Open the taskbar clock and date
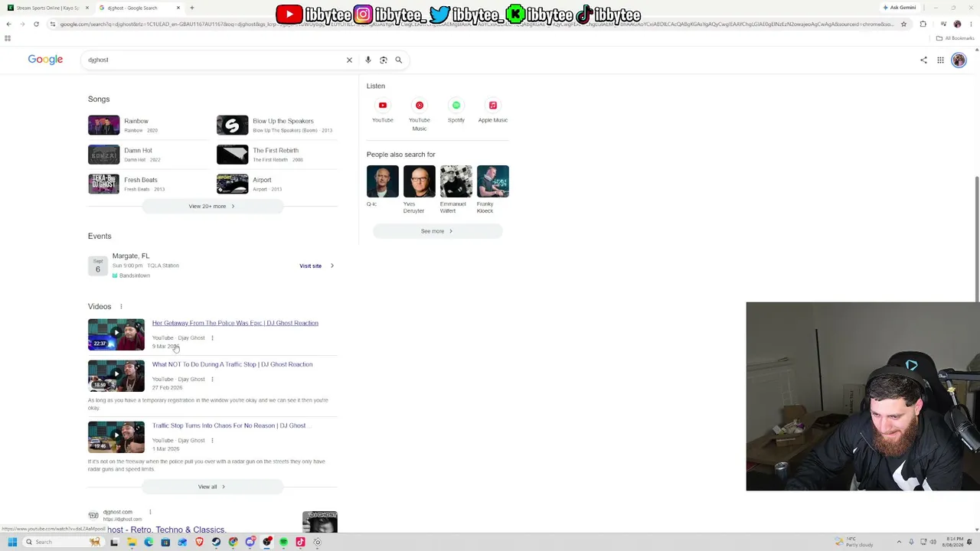The width and height of the screenshot is (980, 551). point(953,542)
